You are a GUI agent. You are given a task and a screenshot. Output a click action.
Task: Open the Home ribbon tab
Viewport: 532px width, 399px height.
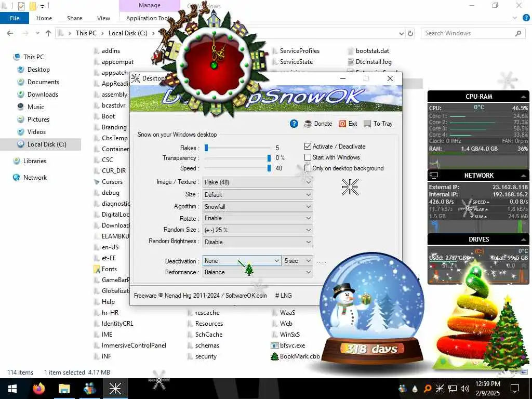pos(44,18)
